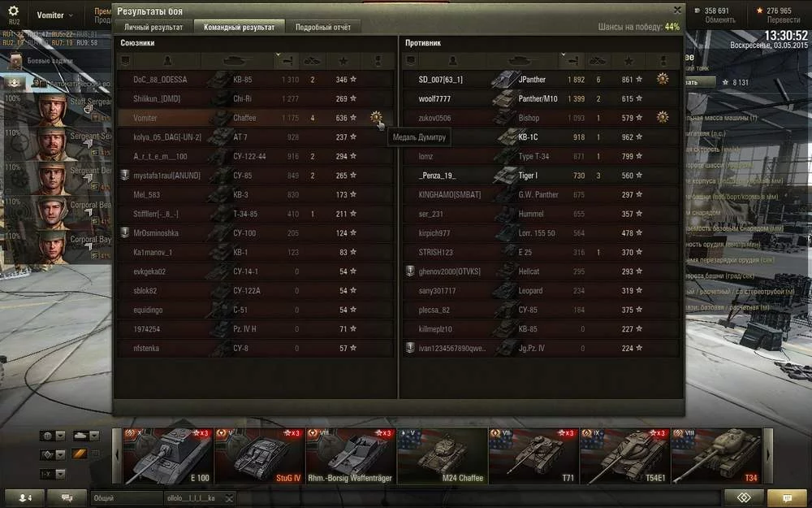Sort allies by medals column icon
The image size is (812, 508).
(377, 61)
